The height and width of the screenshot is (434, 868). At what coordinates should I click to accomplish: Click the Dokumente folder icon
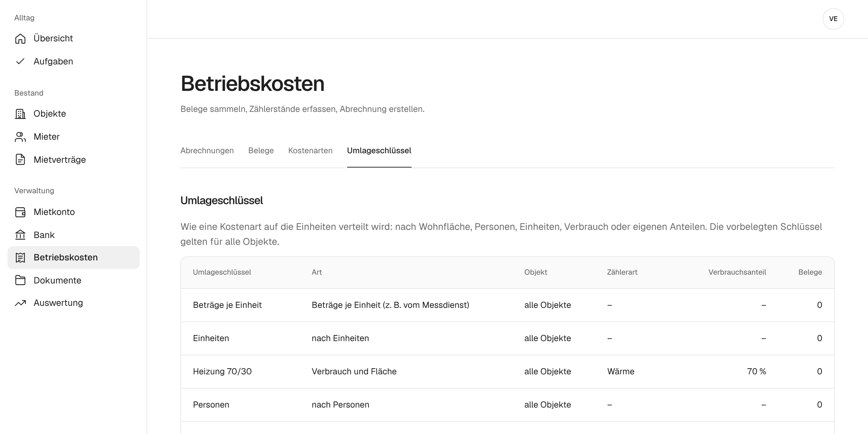pyautogui.click(x=20, y=280)
